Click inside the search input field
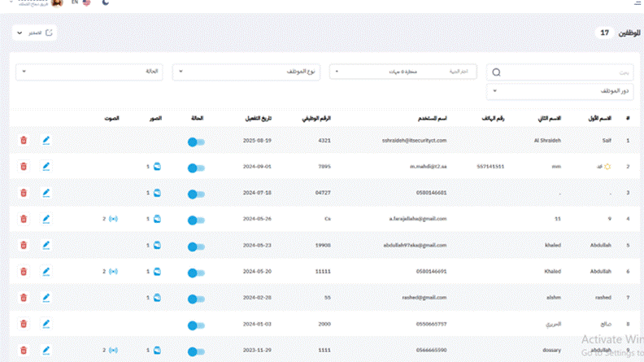Viewport: 644px width, 362px height. point(559,72)
